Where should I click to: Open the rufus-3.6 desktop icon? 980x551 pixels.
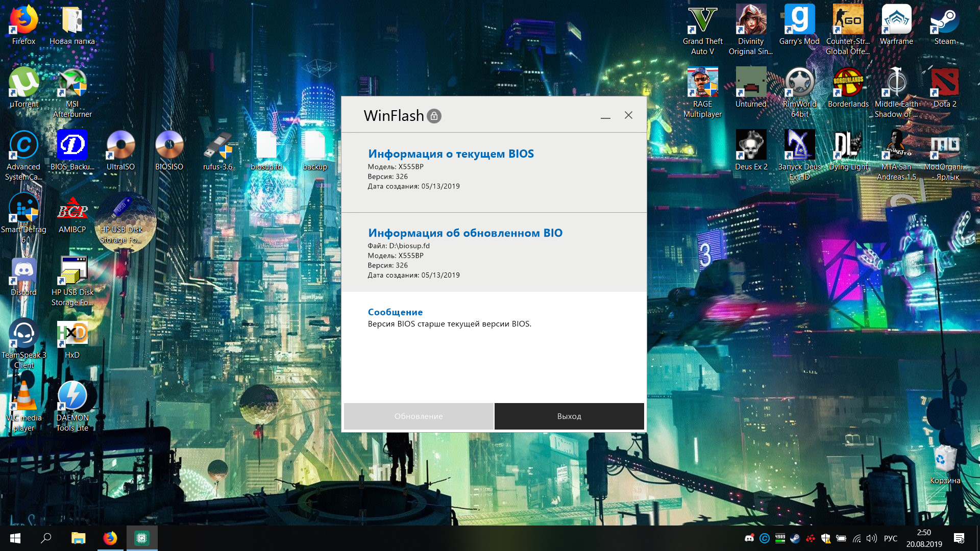click(217, 146)
